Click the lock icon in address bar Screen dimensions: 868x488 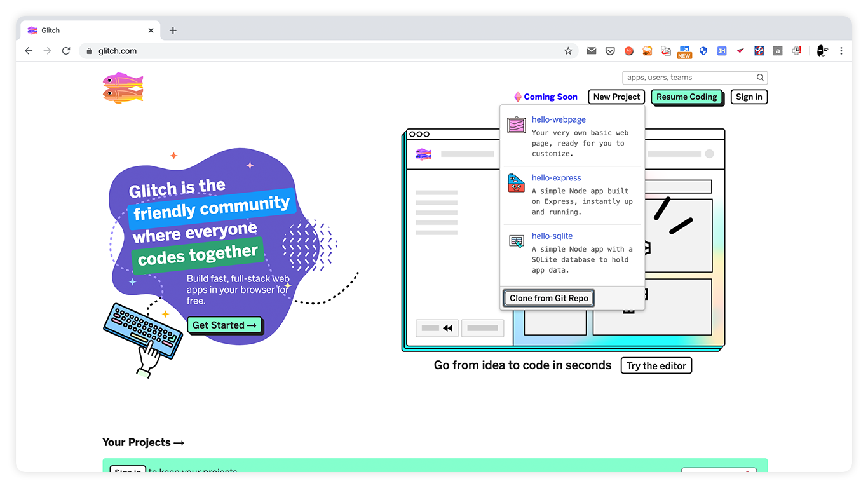[89, 51]
